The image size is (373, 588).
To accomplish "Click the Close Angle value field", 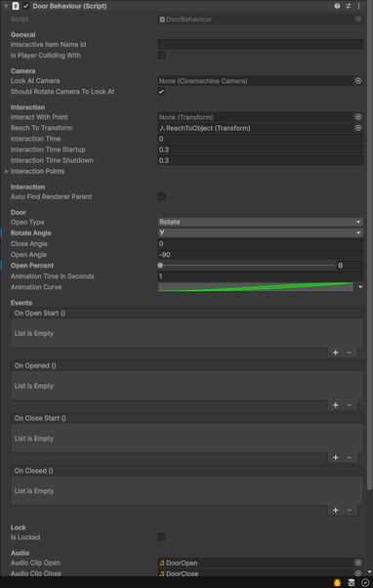I will [x=260, y=244].
